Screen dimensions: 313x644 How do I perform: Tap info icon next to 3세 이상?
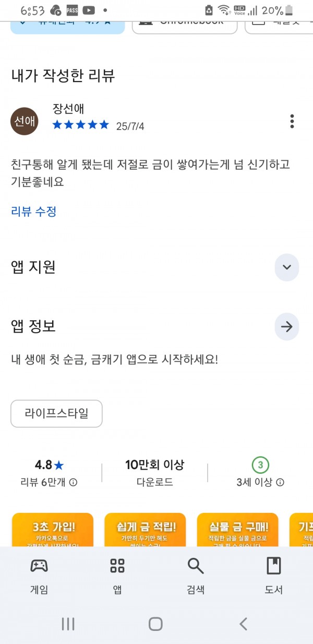click(281, 482)
